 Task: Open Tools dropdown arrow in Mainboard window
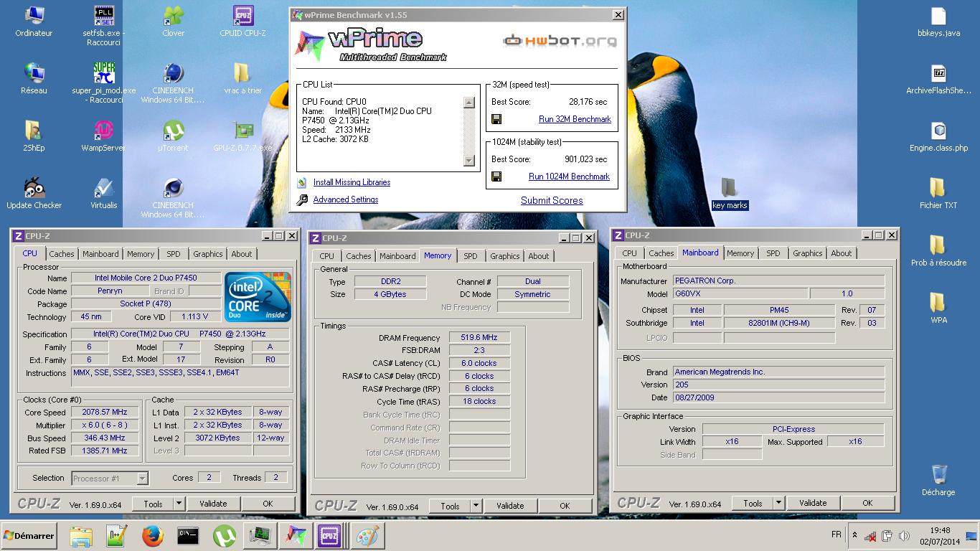pos(779,503)
